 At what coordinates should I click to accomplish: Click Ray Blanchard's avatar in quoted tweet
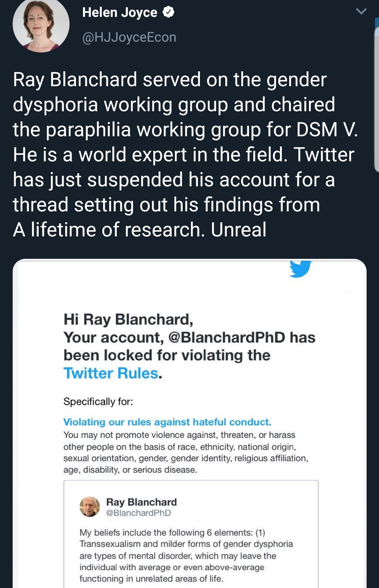click(90, 507)
